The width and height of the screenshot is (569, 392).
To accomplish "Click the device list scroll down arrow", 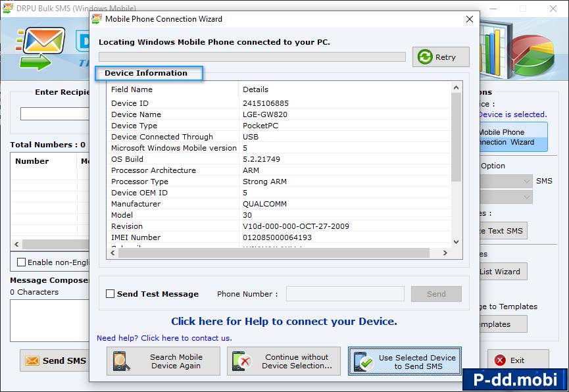I will tap(456, 242).
